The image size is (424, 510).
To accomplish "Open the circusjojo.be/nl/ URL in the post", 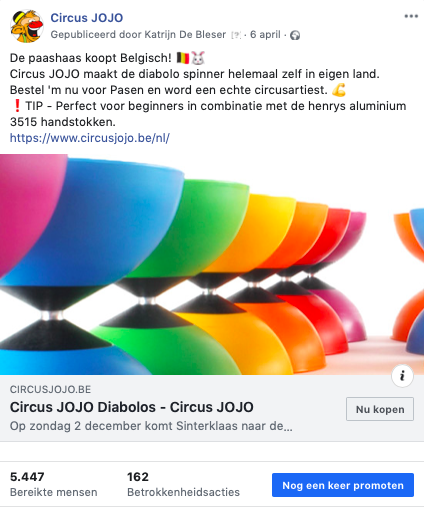I will coord(90,138).
